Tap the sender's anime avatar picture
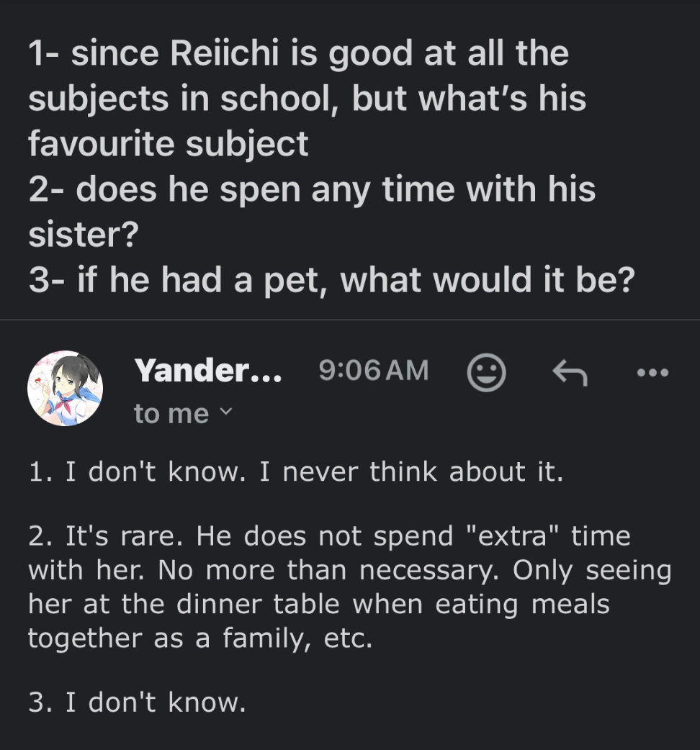This screenshot has height=750, width=700. (65, 389)
